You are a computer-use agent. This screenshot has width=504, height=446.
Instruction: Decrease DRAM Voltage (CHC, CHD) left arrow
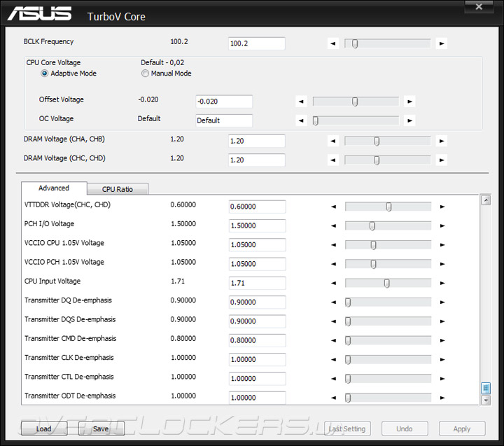click(333, 160)
